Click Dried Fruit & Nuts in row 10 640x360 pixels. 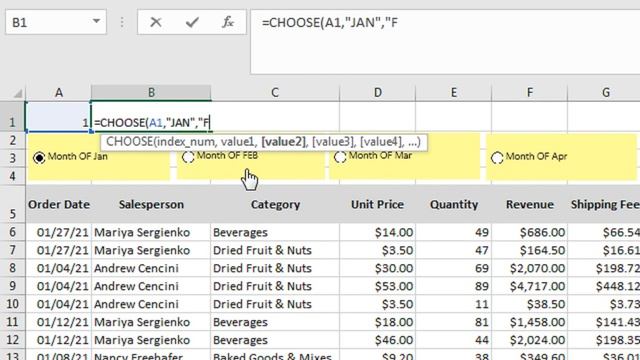coord(275,304)
